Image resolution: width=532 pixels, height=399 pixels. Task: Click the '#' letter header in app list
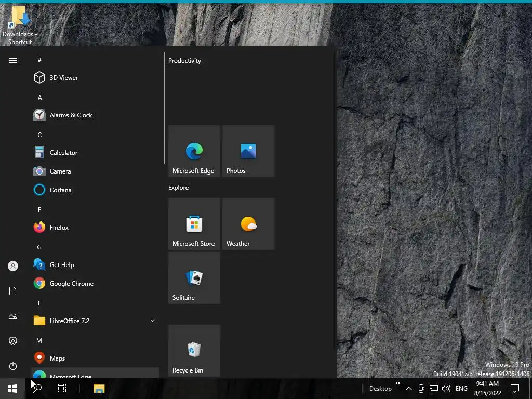pyautogui.click(x=39, y=60)
